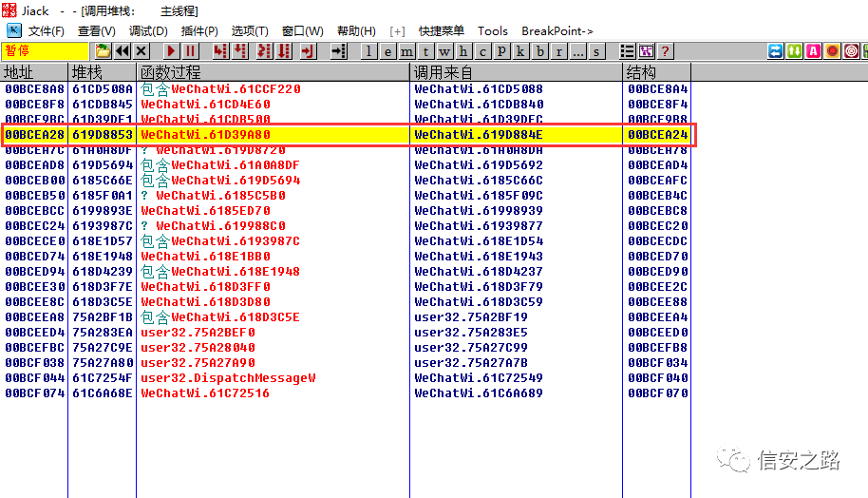Open the 调试(D) menu

tap(148, 31)
